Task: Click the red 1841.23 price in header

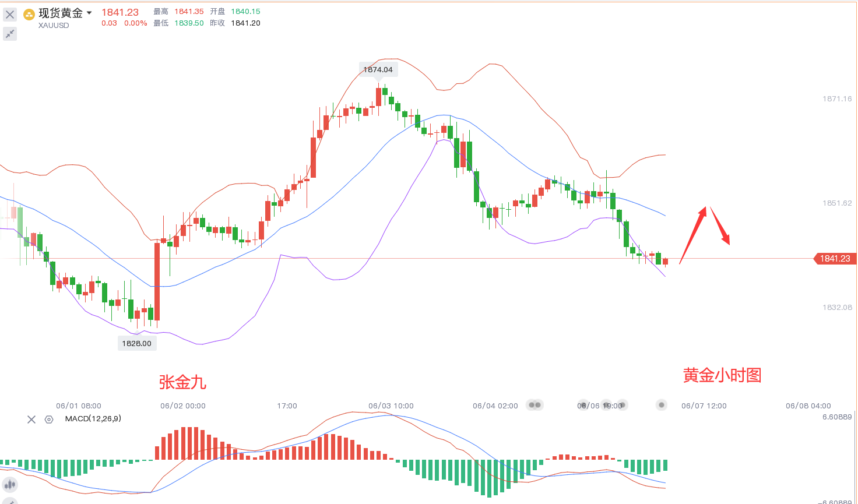Action: 120,12
